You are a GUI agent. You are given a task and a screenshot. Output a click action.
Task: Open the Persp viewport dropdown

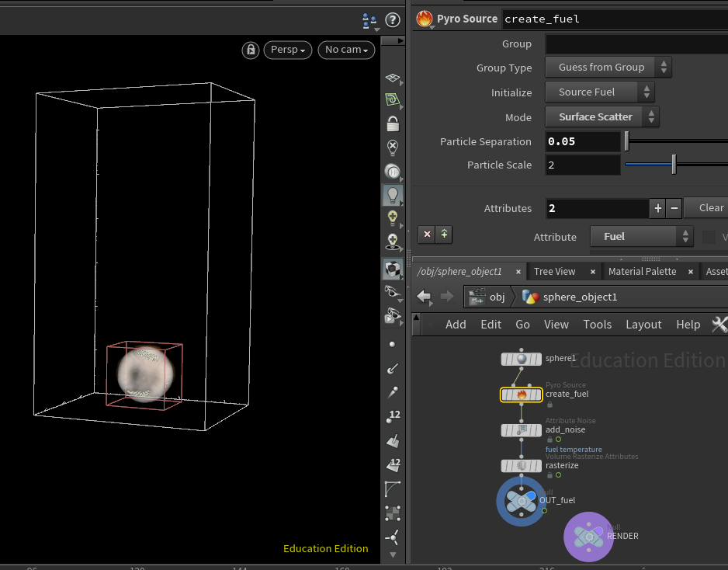(287, 50)
